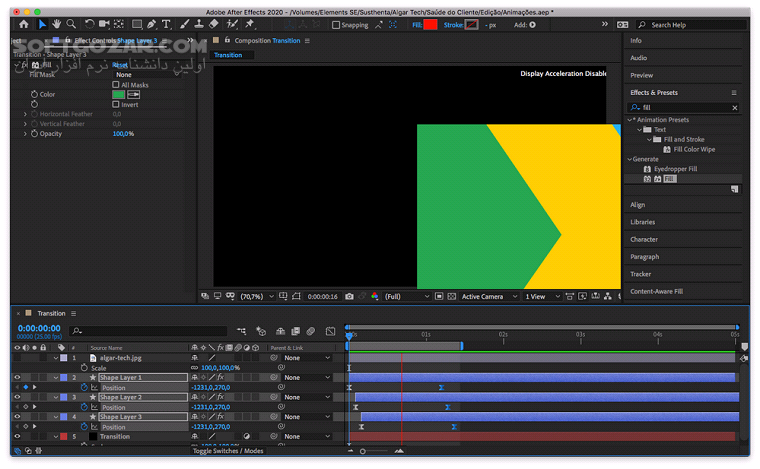Collapse the Generate effects group

[x=630, y=159]
